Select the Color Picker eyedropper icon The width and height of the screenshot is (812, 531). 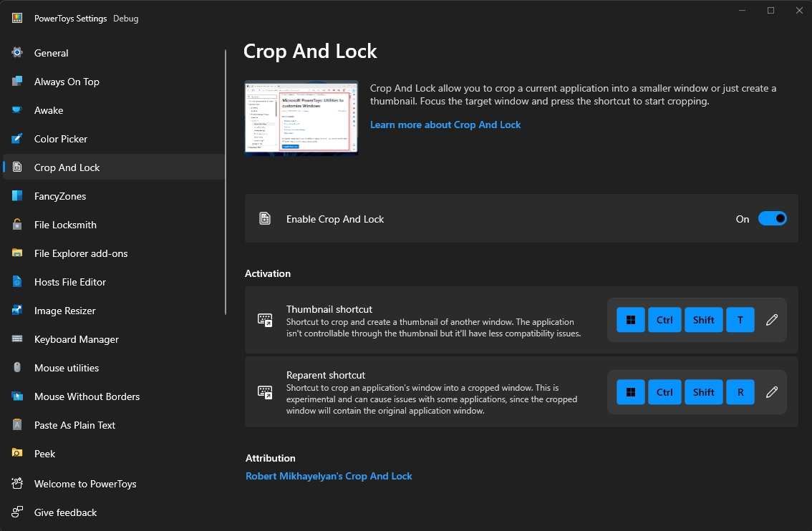17,139
